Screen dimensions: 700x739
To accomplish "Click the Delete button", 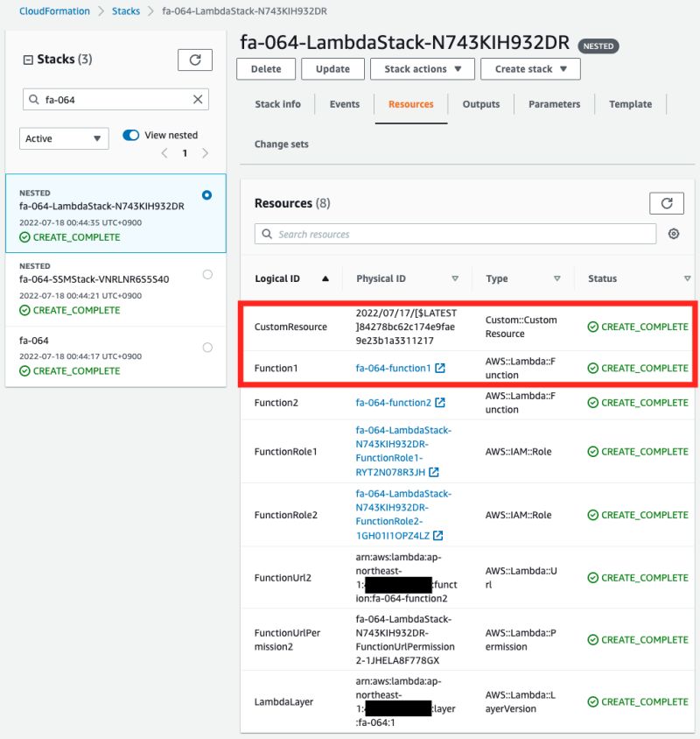I will click(x=265, y=68).
